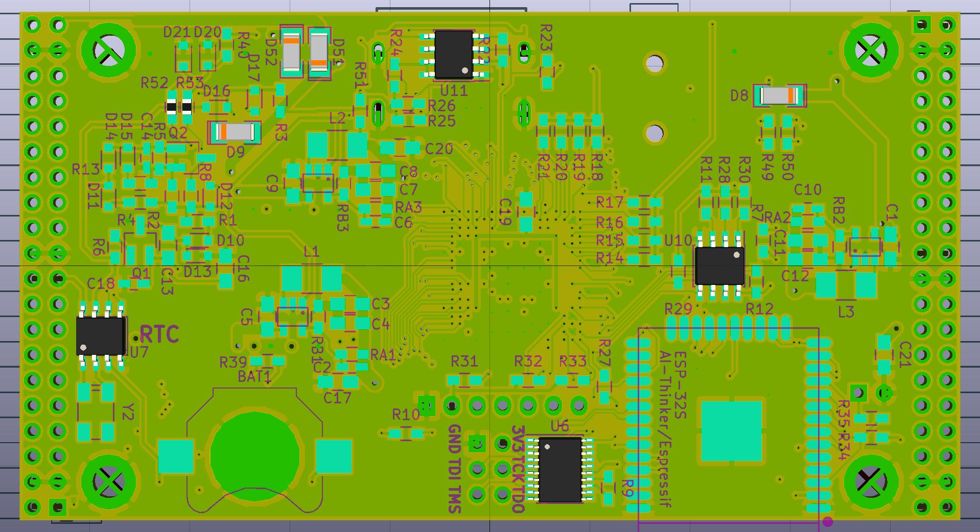The width and height of the screenshot is (980, 532).
Task: Select the Y2 crystal label
Action: click(128, 413)
